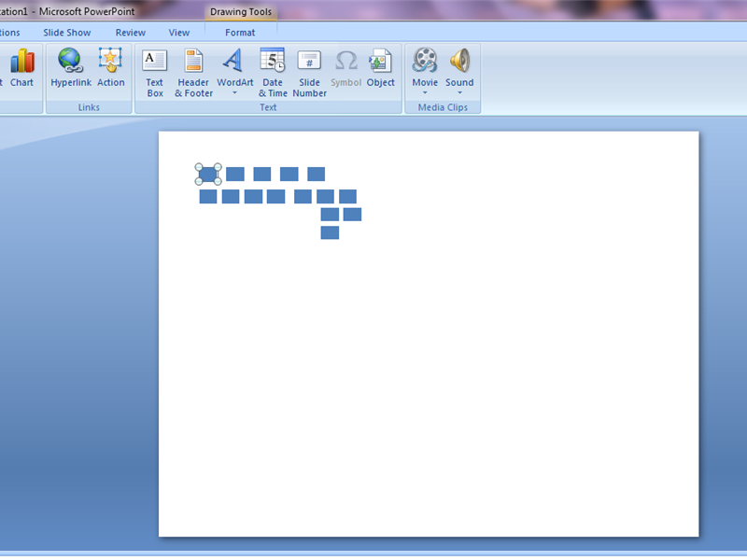Viewport: 747px width, 560px height.
Task: Insert a Sound clip
Action: click(x=459, y=61)
